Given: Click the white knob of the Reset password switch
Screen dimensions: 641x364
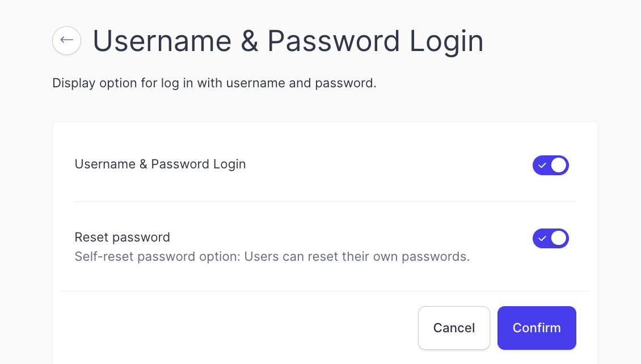Looking at the screenshot, I should click(x=559, y=238).
